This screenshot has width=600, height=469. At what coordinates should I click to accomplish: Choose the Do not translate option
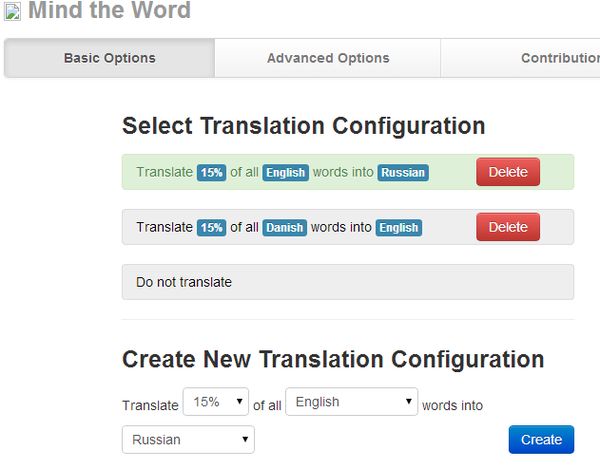[x=347, y=282]
